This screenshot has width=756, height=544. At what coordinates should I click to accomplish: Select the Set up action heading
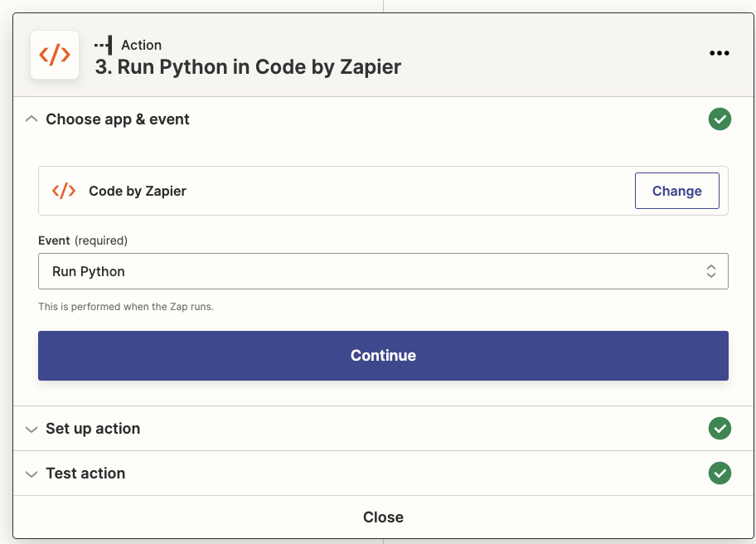pos(93,428)
